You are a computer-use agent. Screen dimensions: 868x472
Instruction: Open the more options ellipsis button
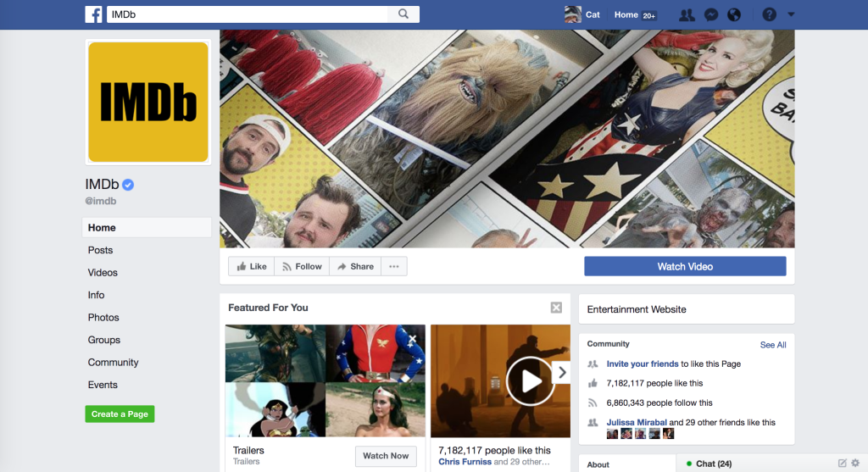pyautogui.click(x=393, y=266)
